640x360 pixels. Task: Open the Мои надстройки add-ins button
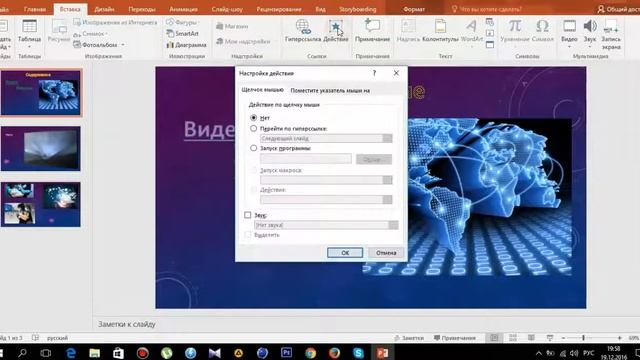click(x=243, y=41)
